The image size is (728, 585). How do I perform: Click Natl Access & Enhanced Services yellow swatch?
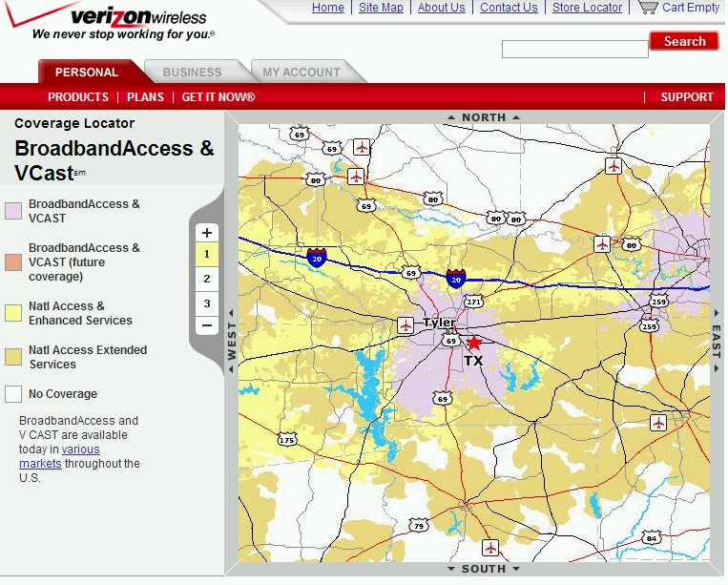[x=13, y=313]
